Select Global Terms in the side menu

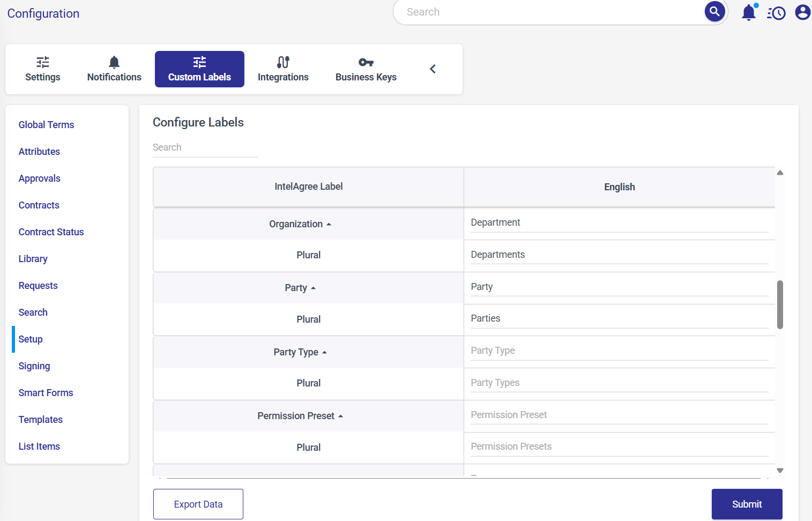pyautogui.click(x=46, y=125)
